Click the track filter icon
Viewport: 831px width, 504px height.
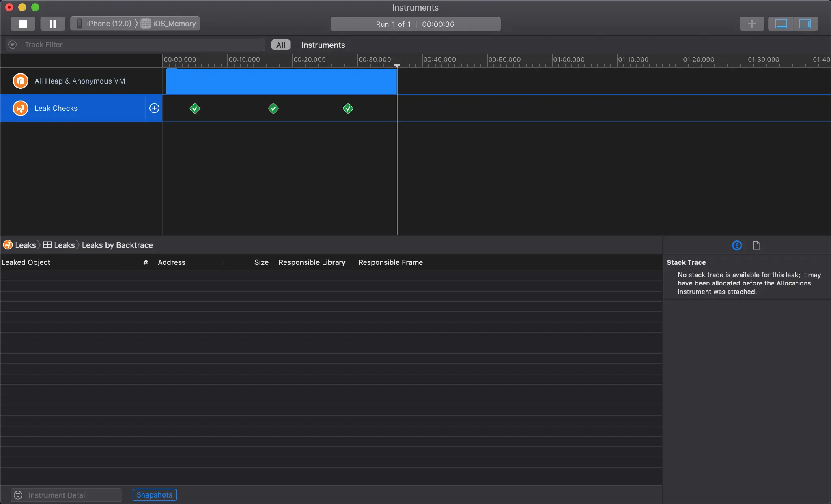tap(13, 45)
